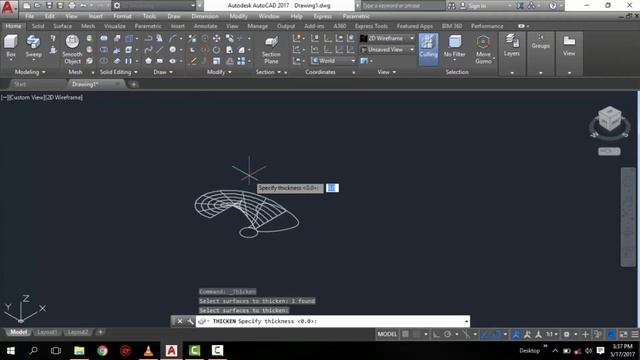Add a new layout with plus button
The height and width of the screenshot is (360, 640).
click(x=100, y=332)
